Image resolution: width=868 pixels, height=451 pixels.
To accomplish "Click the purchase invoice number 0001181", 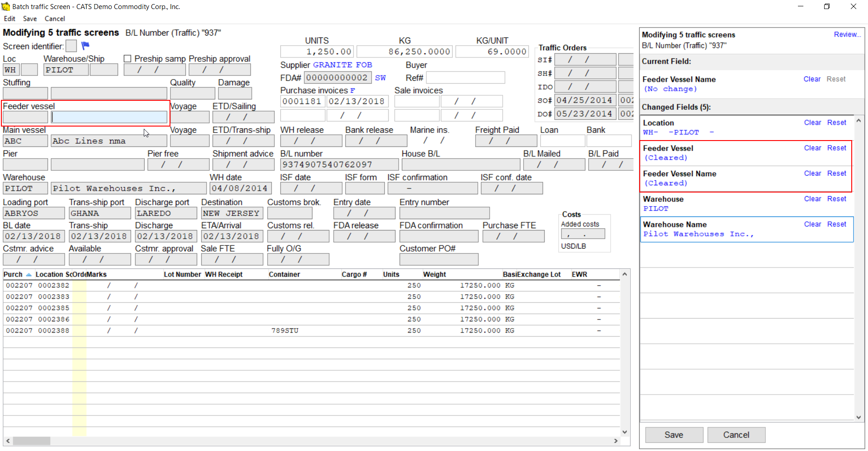I will [x=302, y=101].
